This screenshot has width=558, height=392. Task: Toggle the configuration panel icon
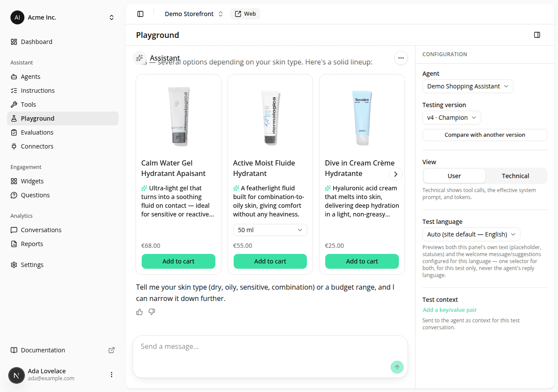pos(537,35)
